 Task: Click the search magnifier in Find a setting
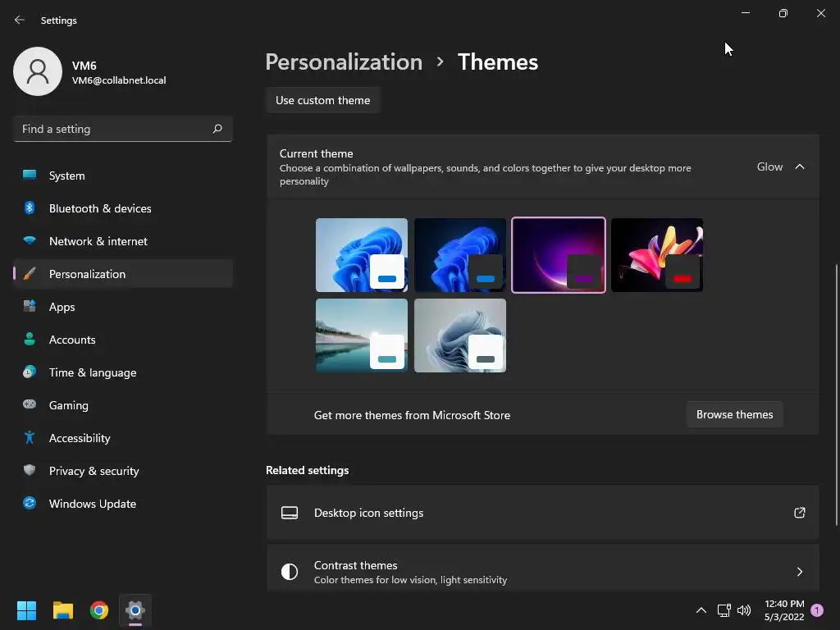[217, 129]
